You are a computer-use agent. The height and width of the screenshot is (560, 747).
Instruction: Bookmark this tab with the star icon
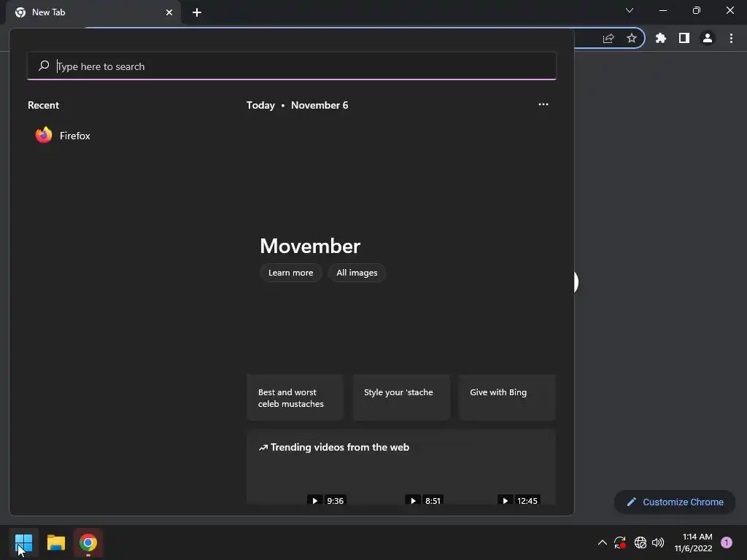point(632,38)
